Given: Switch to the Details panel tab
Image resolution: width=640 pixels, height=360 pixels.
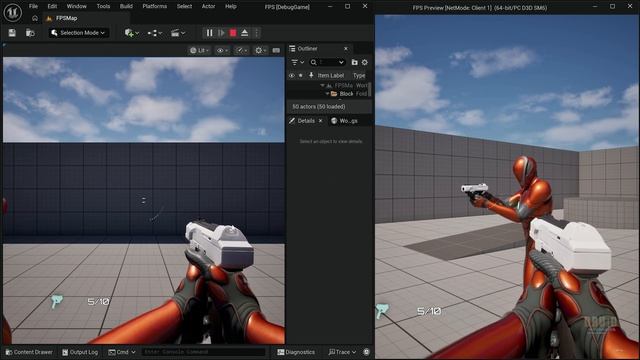Looking at the screenshot, I should pos(306,121).
